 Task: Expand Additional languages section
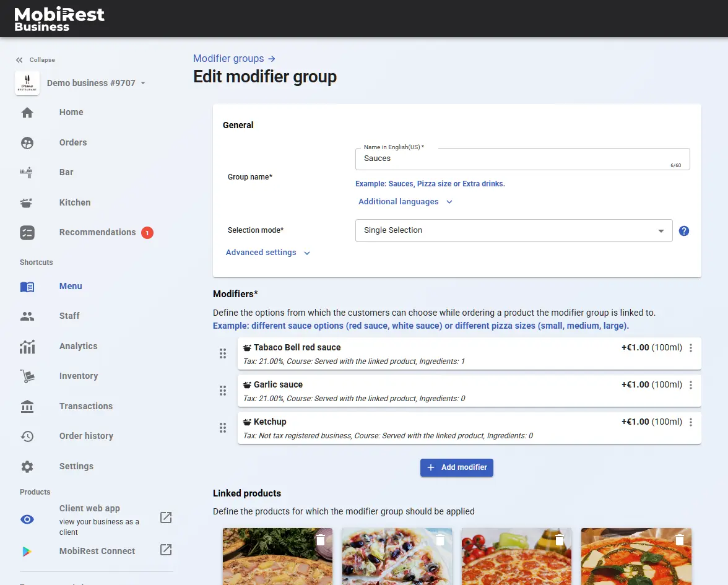[405, 202]
